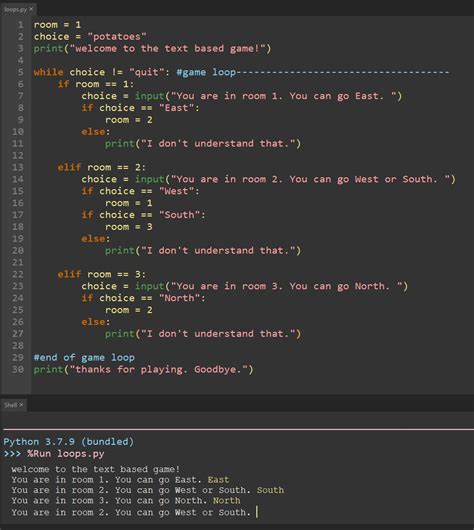The width and height of the screenshot is (474, 530).
Task: Click the 'I don't understand that' print call on line 11
Action: 203,144
